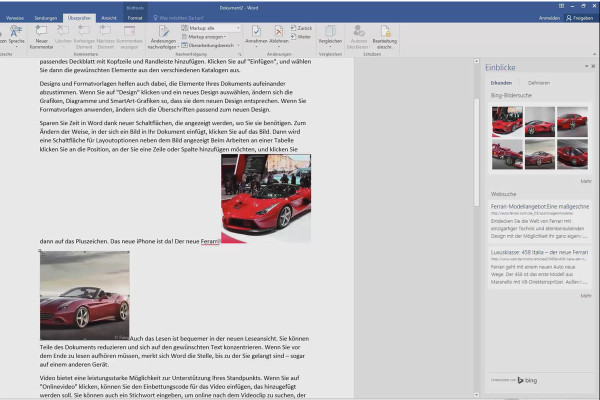Click the Löschen comment icon
600x400 pixels.
pyautogui.click(x=63, y=31)
